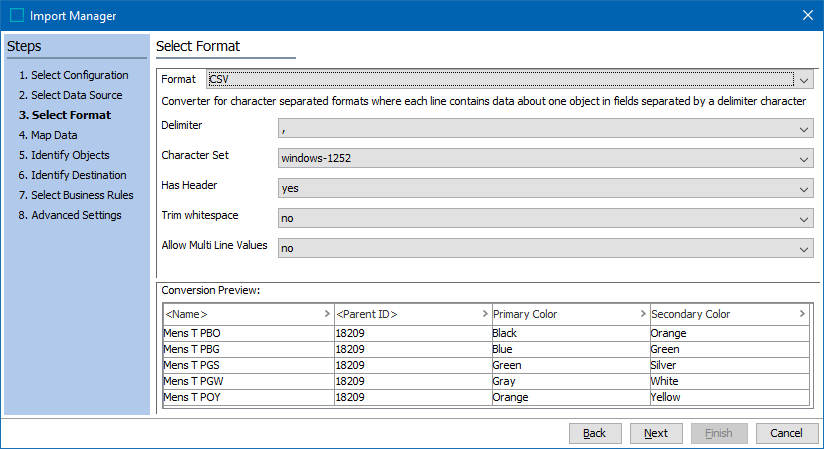
Task: Go to step 1 Select Configuration
Action: tap(73, 75)
